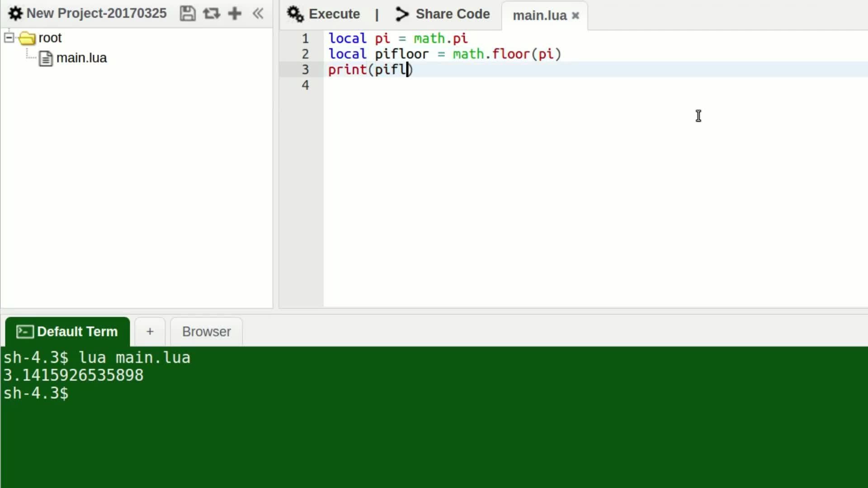Image resolution: width=868 pixels, height=488 pixels.
Task: Open a new terminal with the plus tab
Action: pyautogui.click(x=149, y=331)
